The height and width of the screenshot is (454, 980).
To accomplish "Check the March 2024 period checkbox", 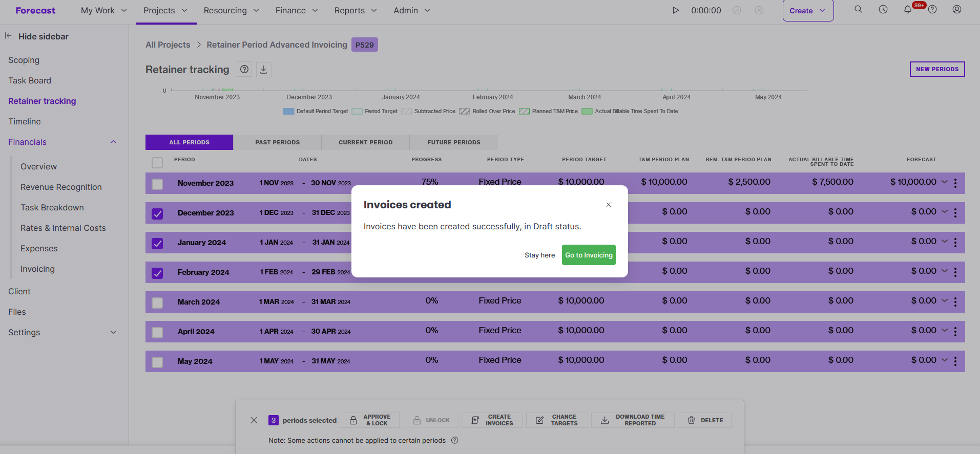I will (x=157, y=303).
